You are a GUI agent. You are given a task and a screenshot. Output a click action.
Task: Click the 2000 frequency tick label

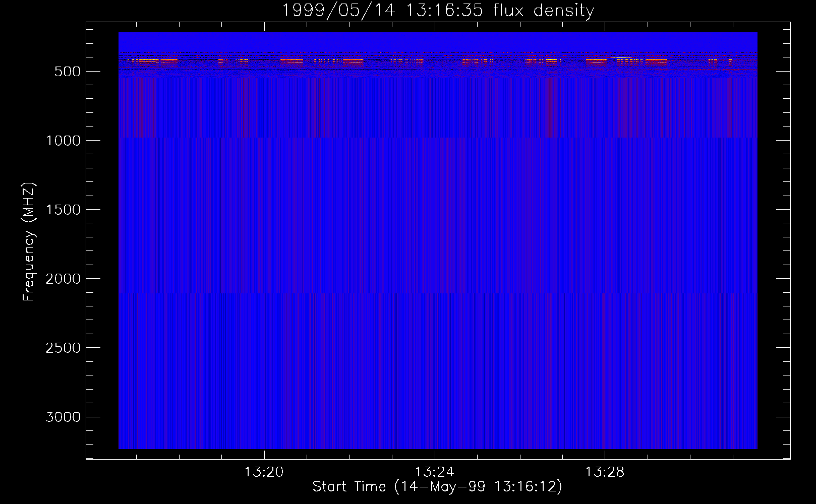[x=63, y=279]
